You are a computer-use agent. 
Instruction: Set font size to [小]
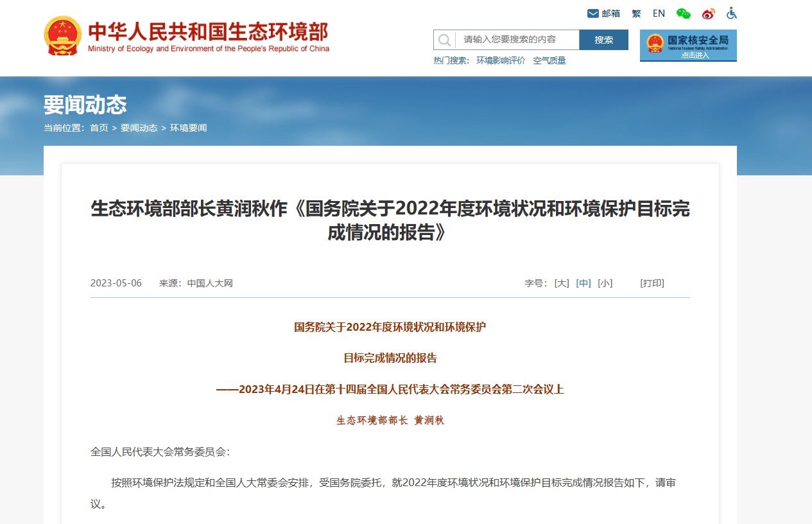[605, 283]
